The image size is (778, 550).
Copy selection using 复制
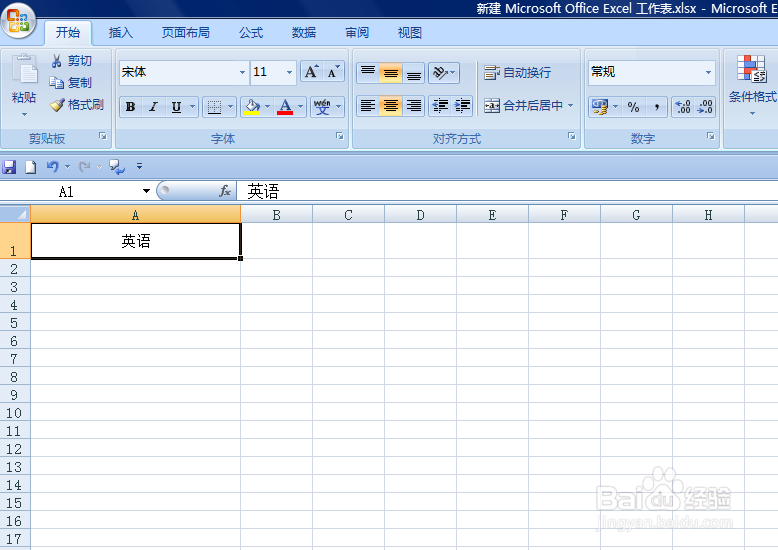(71, 82)
